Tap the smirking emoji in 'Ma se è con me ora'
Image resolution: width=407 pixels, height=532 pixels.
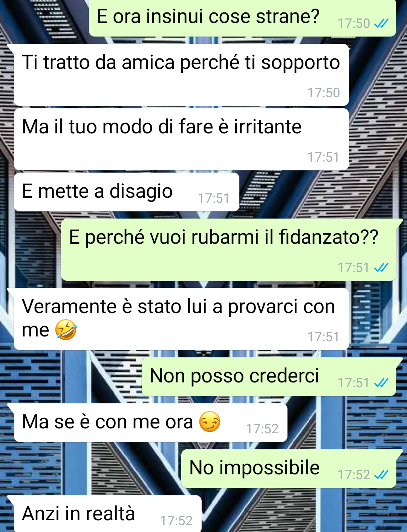click(x=210, y=422)
